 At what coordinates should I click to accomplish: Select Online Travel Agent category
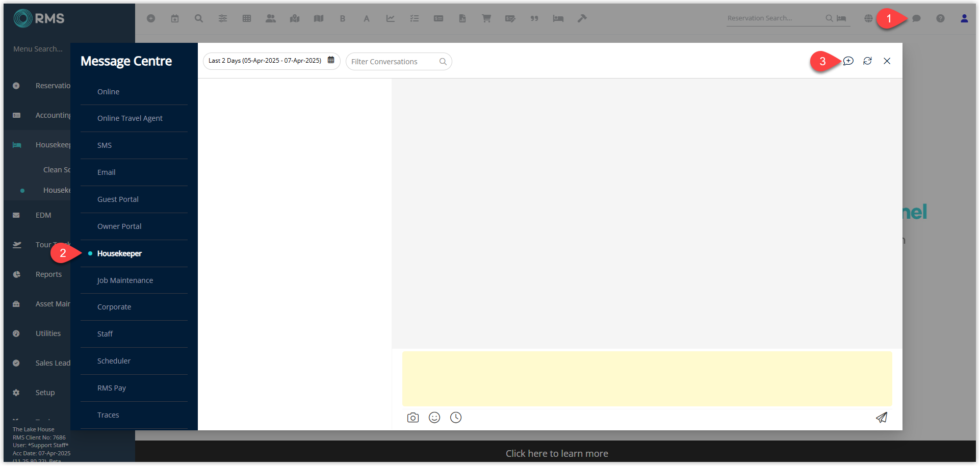click(x=130, y=118)
